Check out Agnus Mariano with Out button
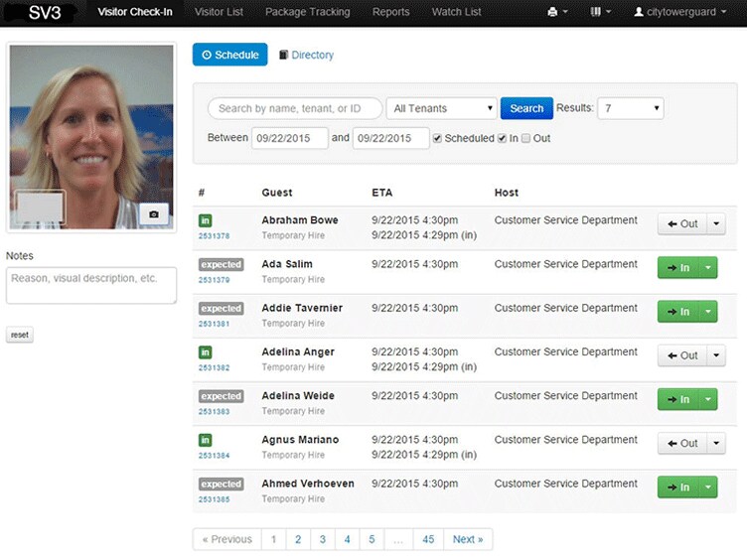 (682, 443)
